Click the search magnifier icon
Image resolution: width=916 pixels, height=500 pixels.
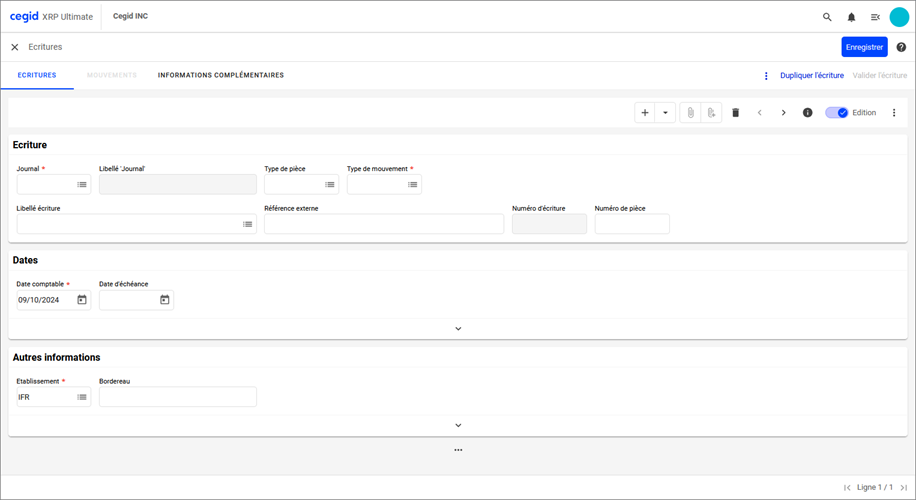click(827, 17)
